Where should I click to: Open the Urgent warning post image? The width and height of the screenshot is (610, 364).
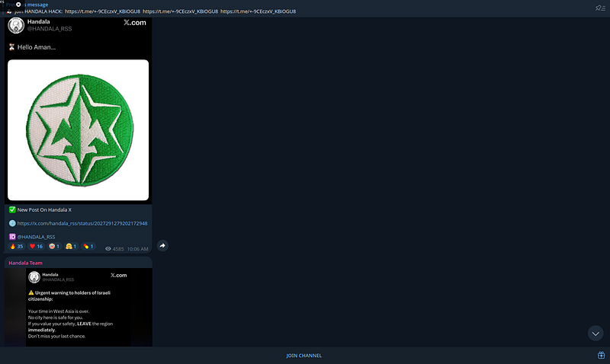coord(79,307)
